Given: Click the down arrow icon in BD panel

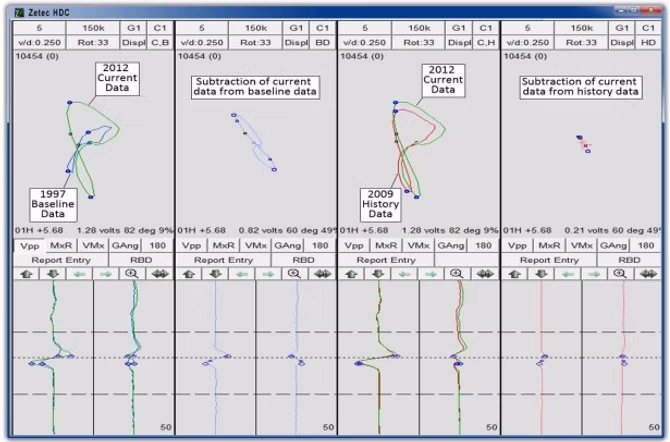Looking at the screenshot, I should [x=215, y=274].
